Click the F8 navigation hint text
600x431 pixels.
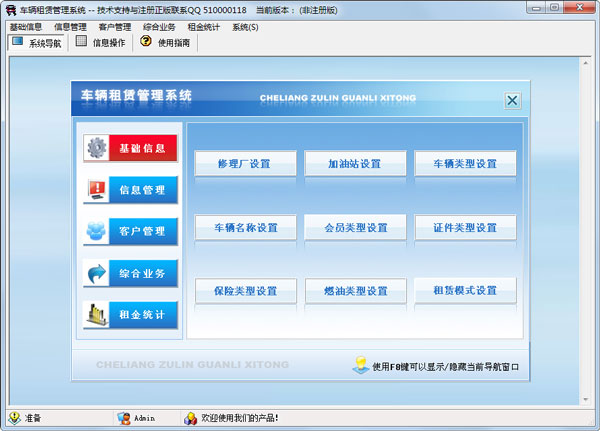pyautogui.click(x=446, y=367)
